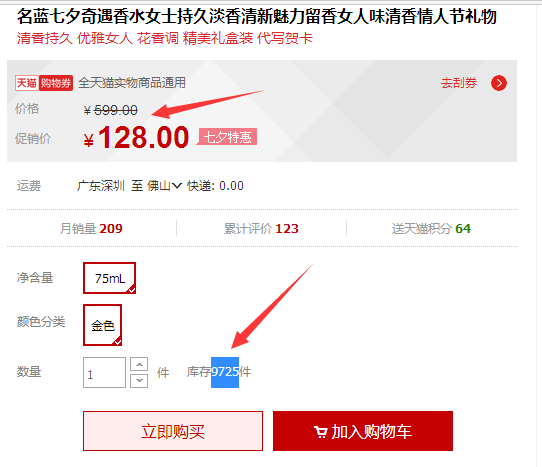542x467 pixels.
Task: Click the 月销量 209 sales figure
Action: [x=91, y=228]
